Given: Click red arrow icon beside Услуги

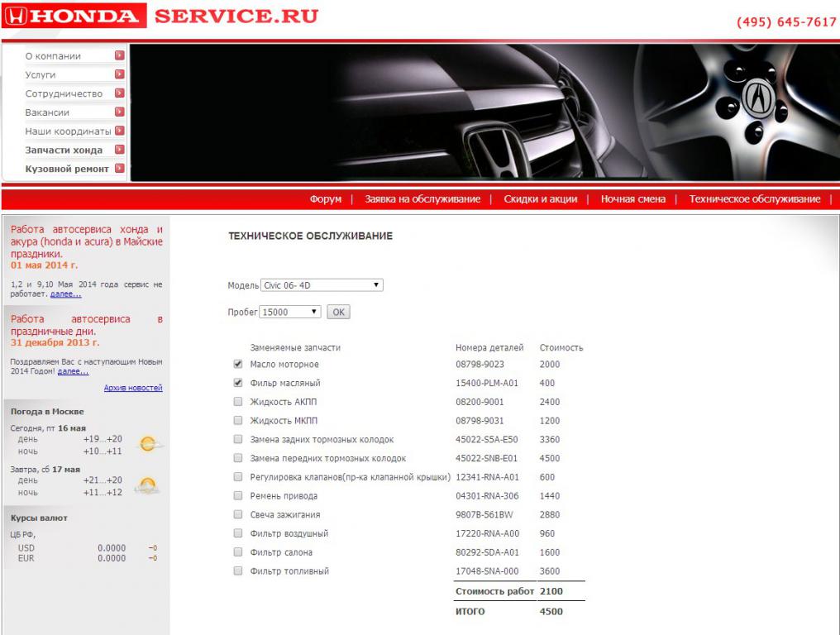Looking at the screenshot, I should coord(119,74).
